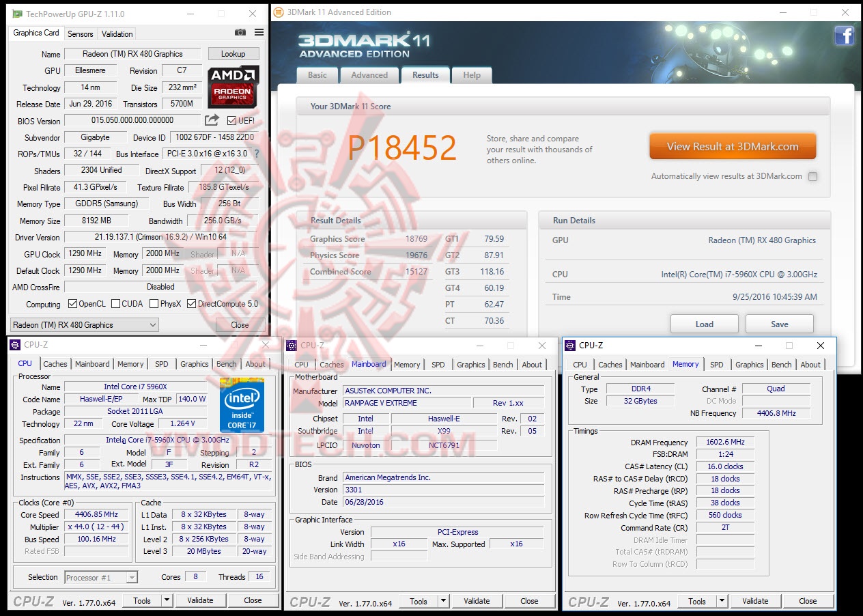Switch to the Sensors tab in GPU-Z

pos(80,33)
